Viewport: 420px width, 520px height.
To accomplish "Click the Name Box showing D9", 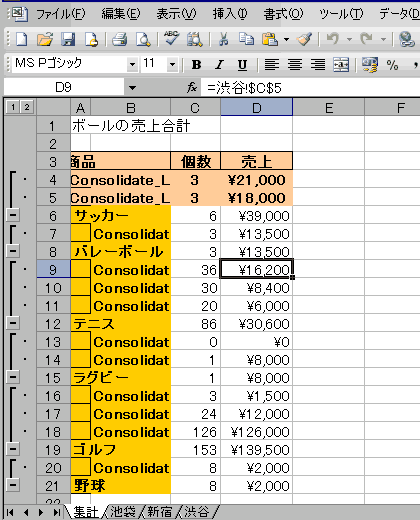I will click(64, 88).
